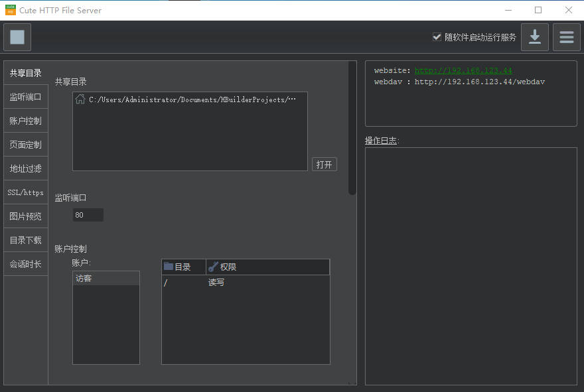Click the Cute HTTP File Server title icon
This screenshot has height=392, width=584.
click(11, 10)
